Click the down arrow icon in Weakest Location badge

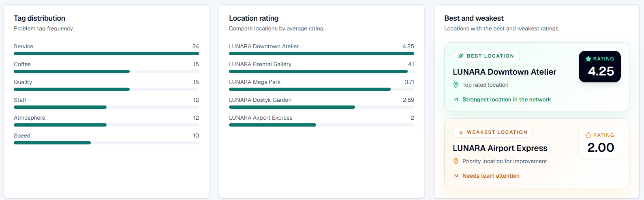461,132
